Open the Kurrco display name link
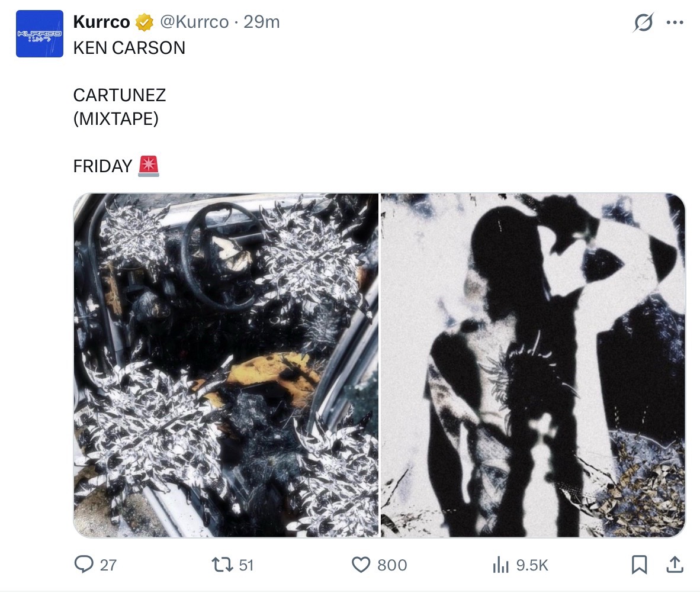The image size is (700, 593). [101, 22]
